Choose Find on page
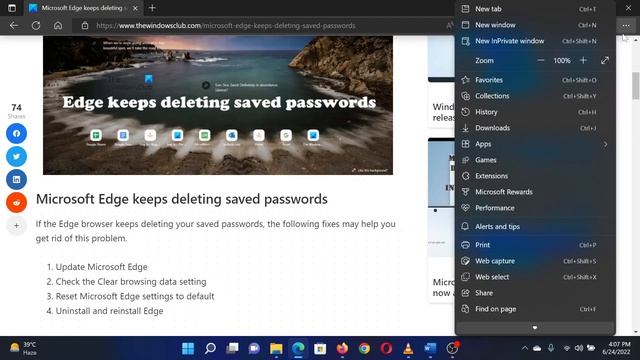 pos(535,309)
